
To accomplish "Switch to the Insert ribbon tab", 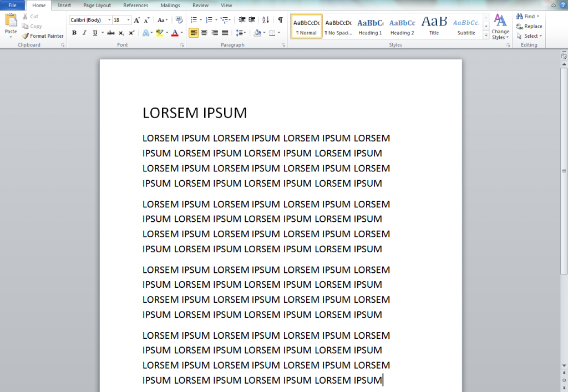I will (x=64, y=6).
